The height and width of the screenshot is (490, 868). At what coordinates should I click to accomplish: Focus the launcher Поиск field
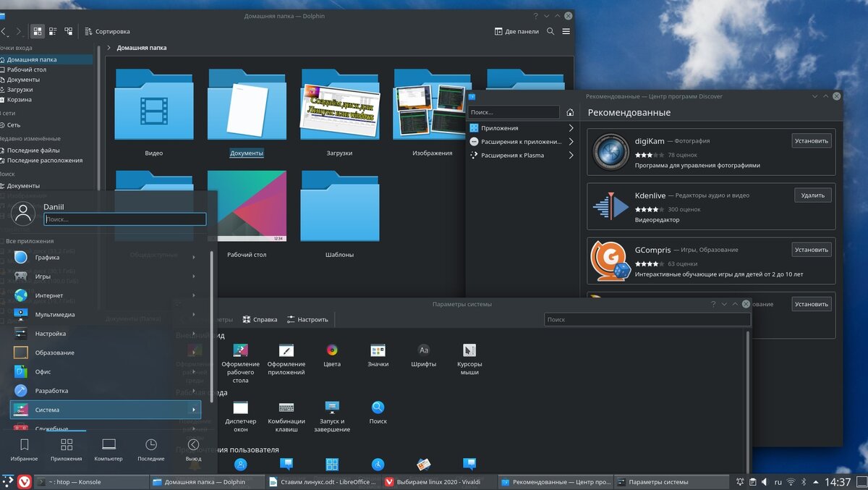click(x=125, y=219)
